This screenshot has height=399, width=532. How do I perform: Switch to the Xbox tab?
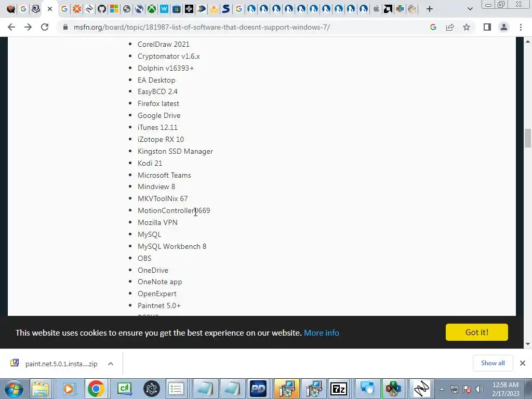click(151, 9)
